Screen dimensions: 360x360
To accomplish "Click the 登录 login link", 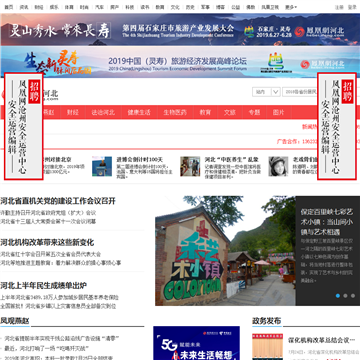I will pyautogui.click(x=352, y=7).
